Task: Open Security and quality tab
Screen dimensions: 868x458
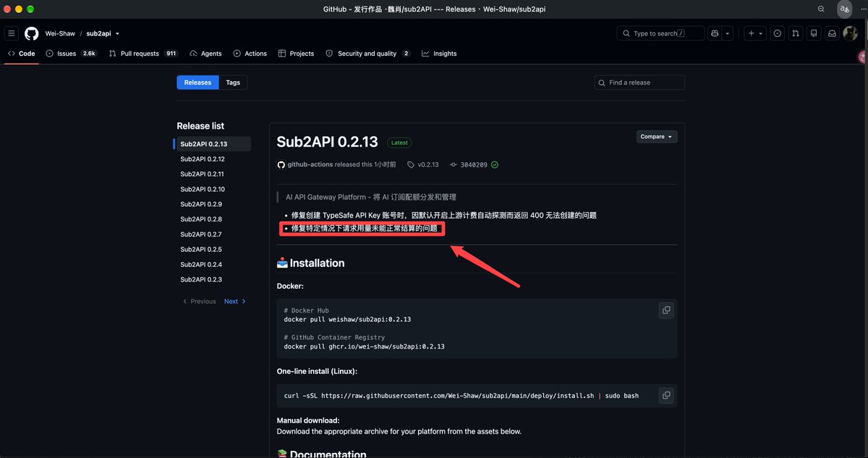Action: (368, 54)
